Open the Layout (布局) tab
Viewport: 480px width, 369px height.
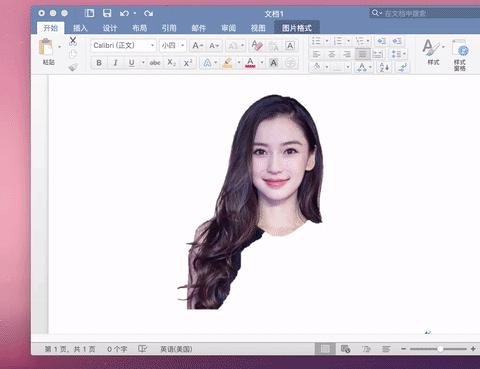pos(139,28)
